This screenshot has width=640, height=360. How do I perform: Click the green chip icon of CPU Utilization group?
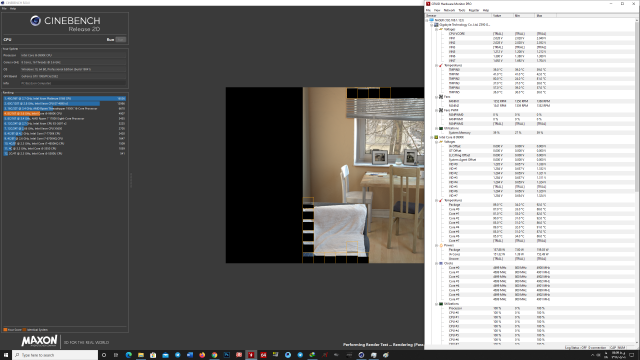(x=441, y=304)
